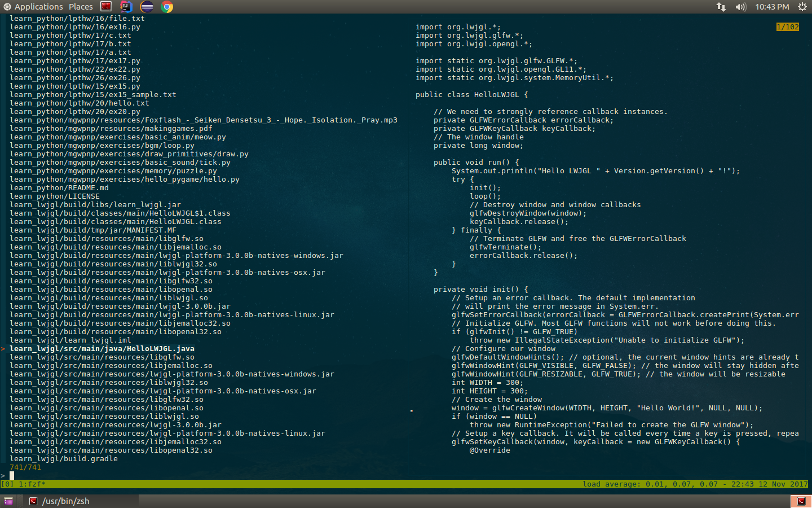Select learn_python/README.md in the fzf list

point(59,188)
